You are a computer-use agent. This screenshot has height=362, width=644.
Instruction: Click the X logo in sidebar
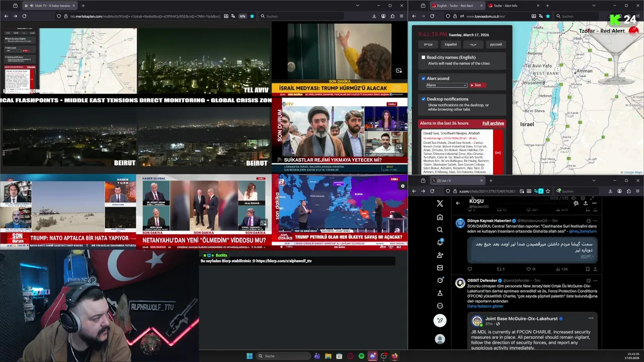click(440, 203)
